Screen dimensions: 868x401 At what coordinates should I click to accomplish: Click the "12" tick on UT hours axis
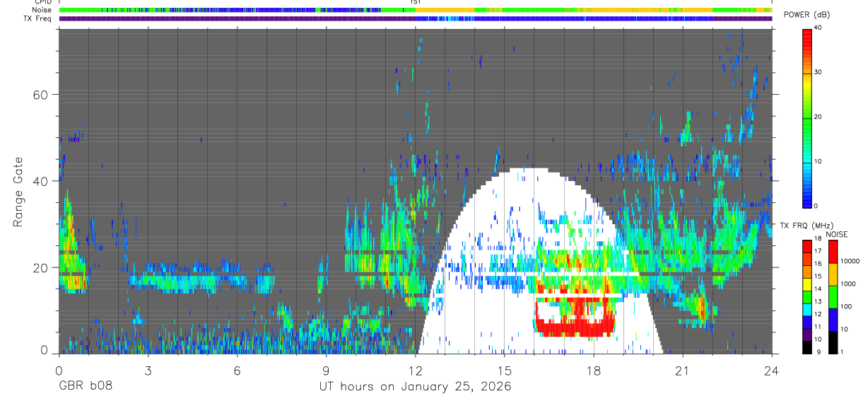click(415, 371)
